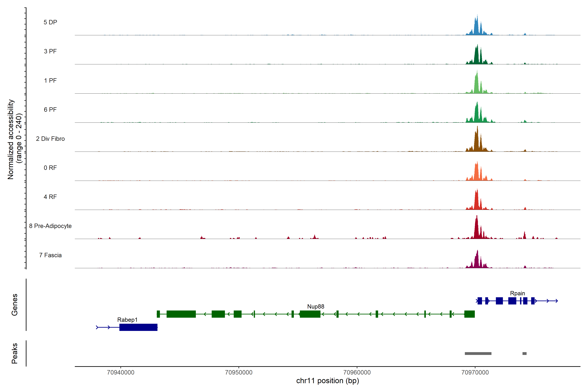Click the 5 DP track label
The width and height of the screenshot is (588, 392).
pyautogui.click(x=50, y=22)
